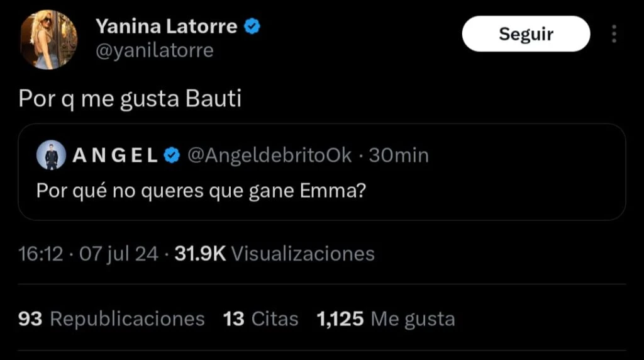Click the @yanilatorre handle
644x360 pixels.
(154, 50)
